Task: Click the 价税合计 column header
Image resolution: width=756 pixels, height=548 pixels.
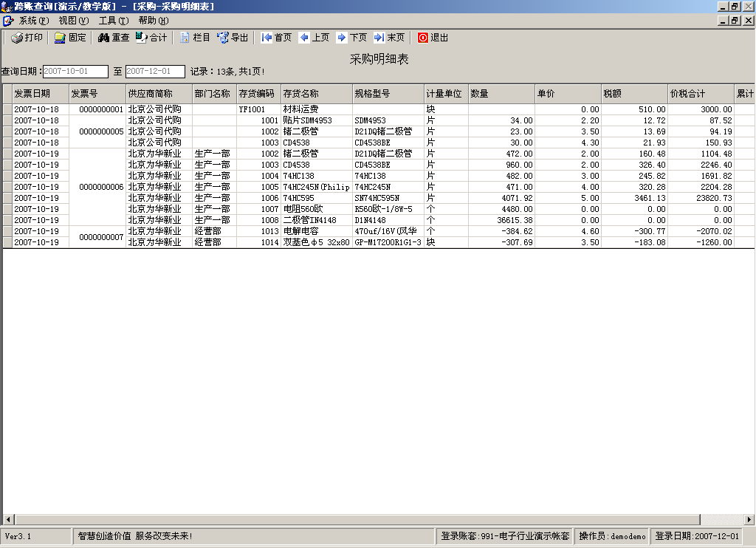Action: pos(701,94)
